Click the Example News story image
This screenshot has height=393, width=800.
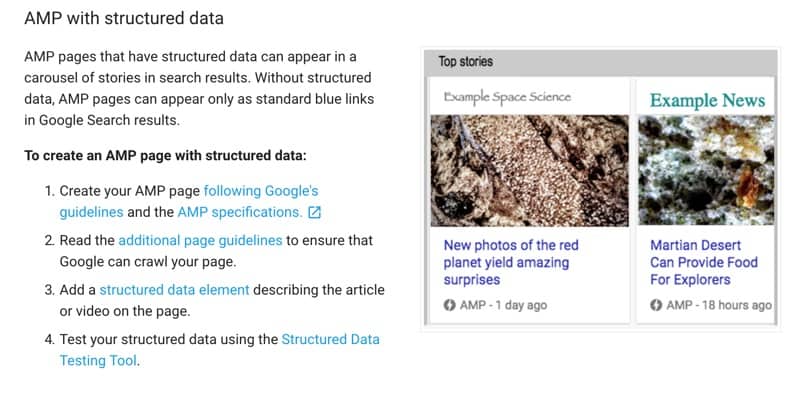[x=706, y=170]
